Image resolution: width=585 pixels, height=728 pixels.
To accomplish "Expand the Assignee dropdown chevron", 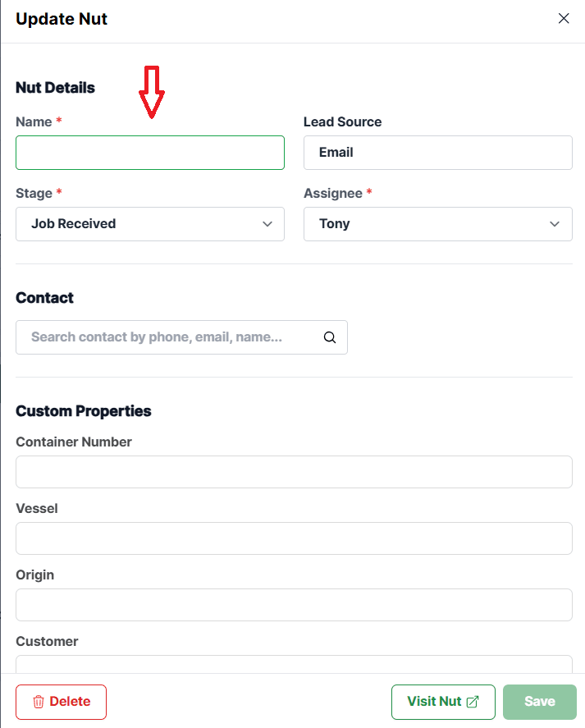I will (x=555, y=224).
